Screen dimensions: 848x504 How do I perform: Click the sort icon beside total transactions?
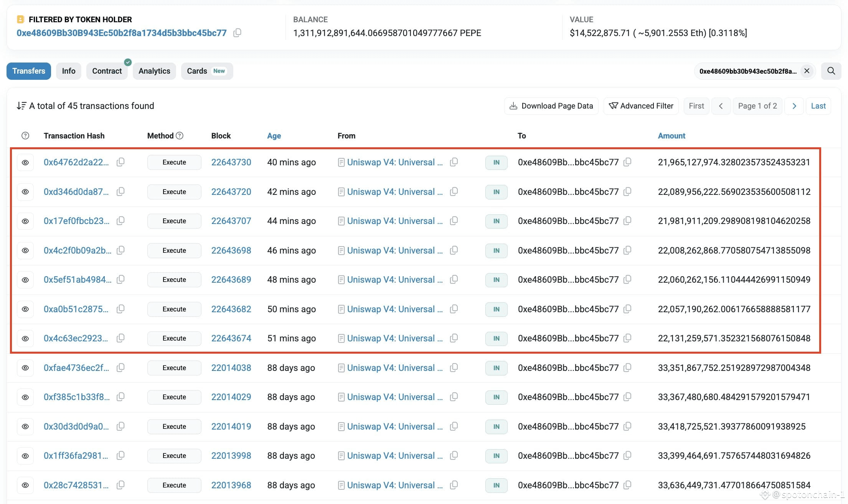point(21,106)
